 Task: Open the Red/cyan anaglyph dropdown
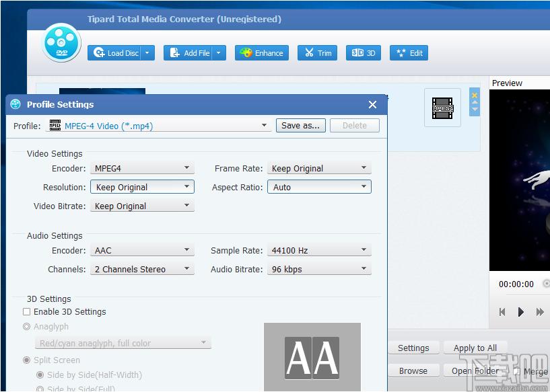coord(123,343)
